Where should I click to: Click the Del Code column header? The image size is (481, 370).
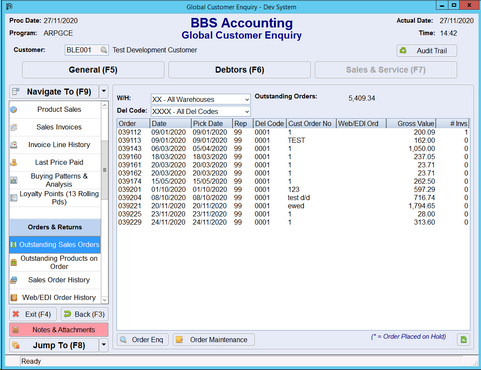pos(270,124)
